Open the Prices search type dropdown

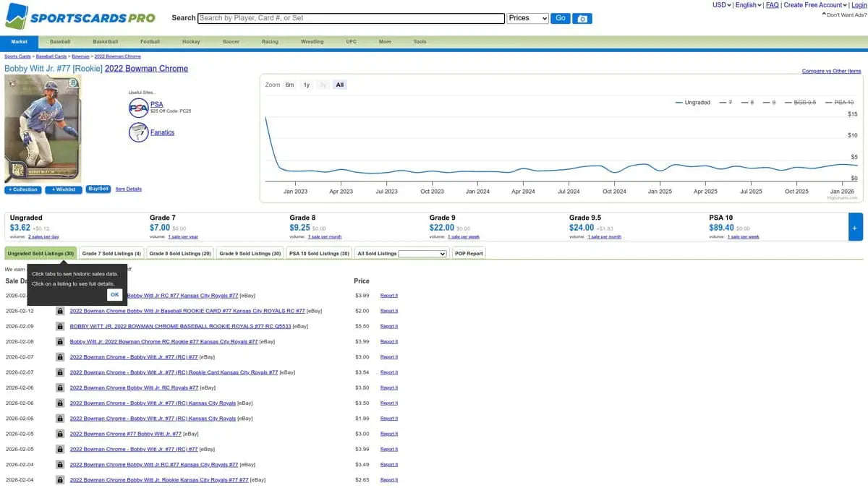[528, 18]
